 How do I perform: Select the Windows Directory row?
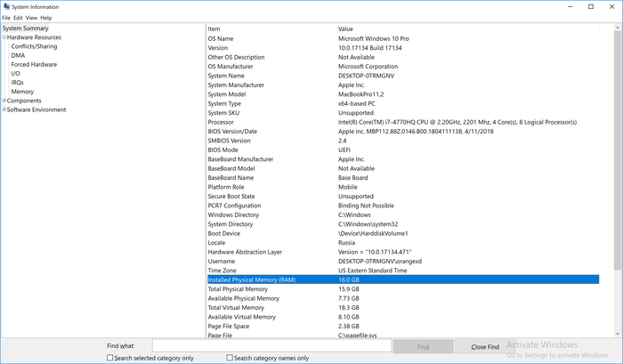403,215
